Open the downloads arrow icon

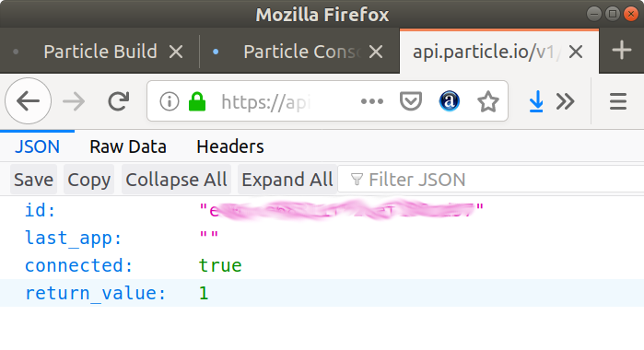(536, 101)
